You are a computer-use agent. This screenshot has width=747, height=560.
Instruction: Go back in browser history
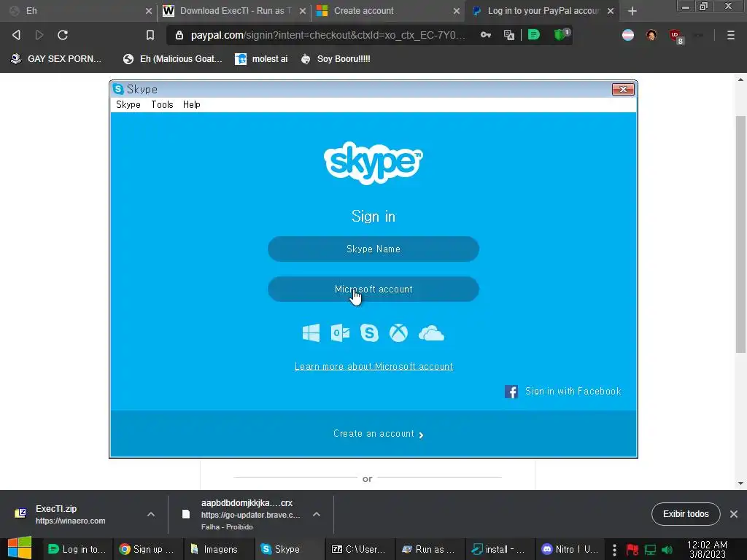point(16,35)
